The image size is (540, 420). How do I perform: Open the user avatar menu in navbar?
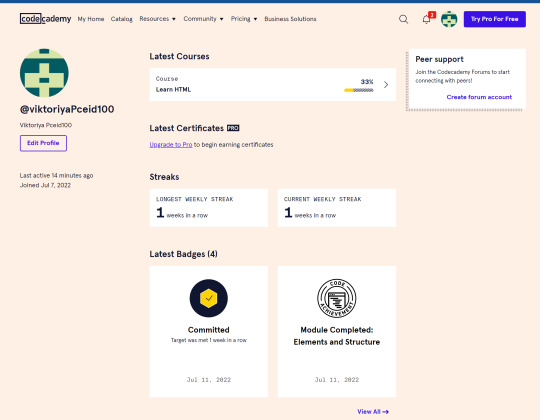[x=449, y=19]
